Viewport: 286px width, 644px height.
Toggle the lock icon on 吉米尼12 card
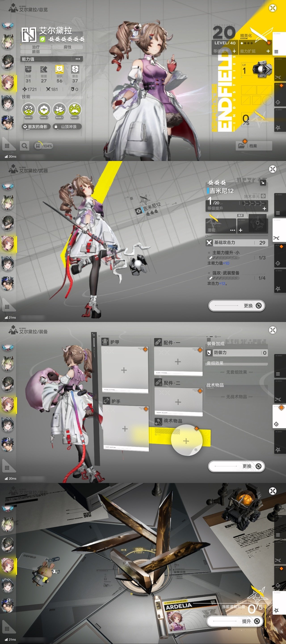[x=263, y=183]
